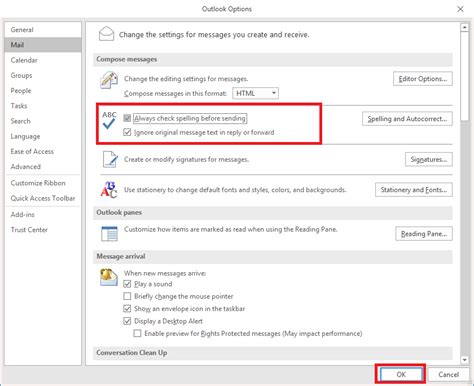474x386 pixels.
Task: Click the signature page-and-pen icon
Action: 110,159
